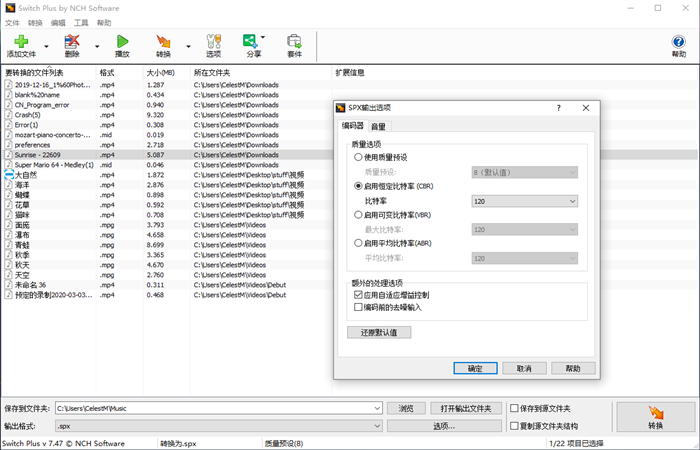Viewport: 700px width, 450px height.
Task: Open the CBR bitrate (比特率) 120 dropdown
Action: click(525, 201)
